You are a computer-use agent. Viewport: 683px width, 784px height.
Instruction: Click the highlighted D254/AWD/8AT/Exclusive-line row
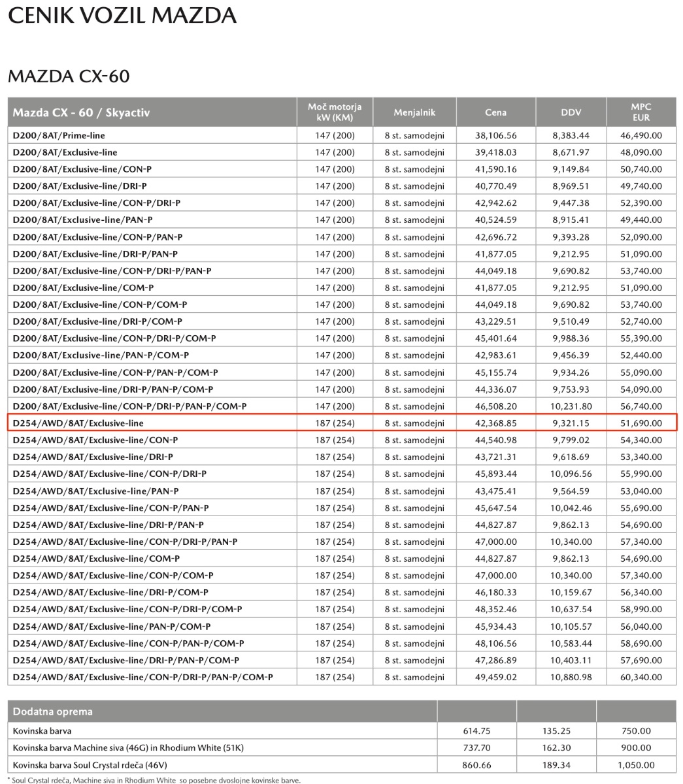342,423
